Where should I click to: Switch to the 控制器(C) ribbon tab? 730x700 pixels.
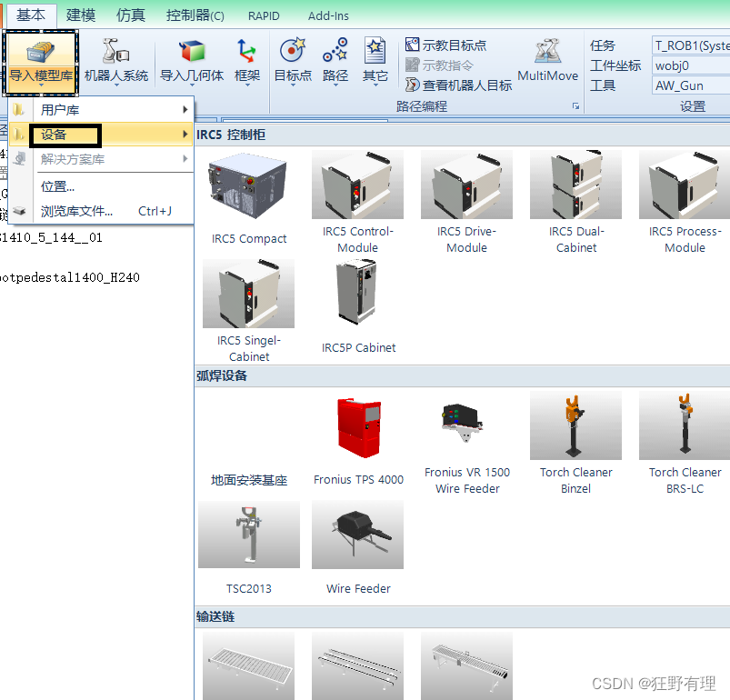[x=195, y=15]
